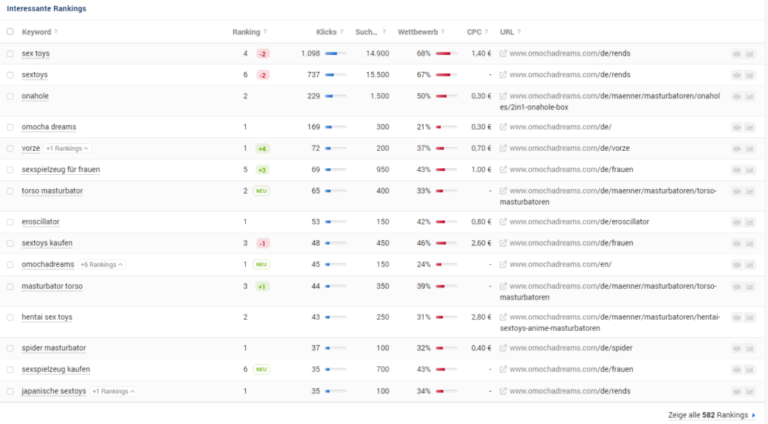Click -1 ranking change badge for sextoys kaufen

pyautogui.click(x=263, y=244)
